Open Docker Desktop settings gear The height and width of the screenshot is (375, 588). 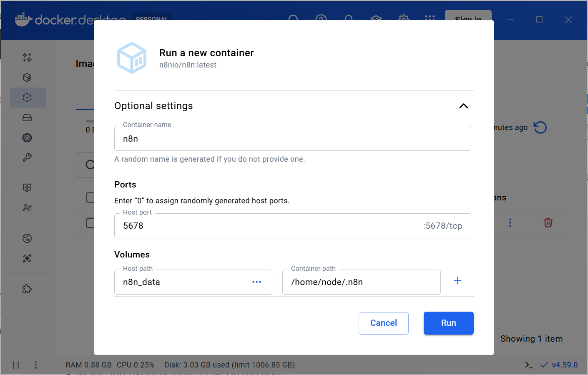403,19
